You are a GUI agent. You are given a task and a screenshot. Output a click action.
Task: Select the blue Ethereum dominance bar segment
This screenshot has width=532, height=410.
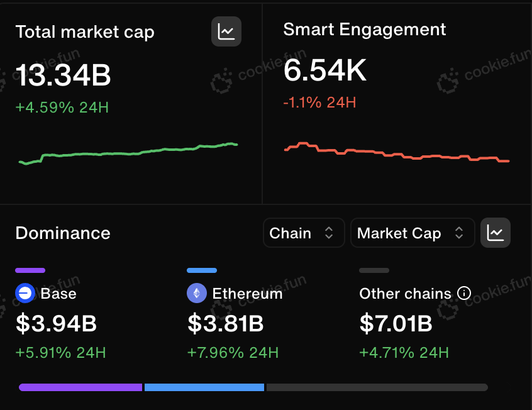204,387
